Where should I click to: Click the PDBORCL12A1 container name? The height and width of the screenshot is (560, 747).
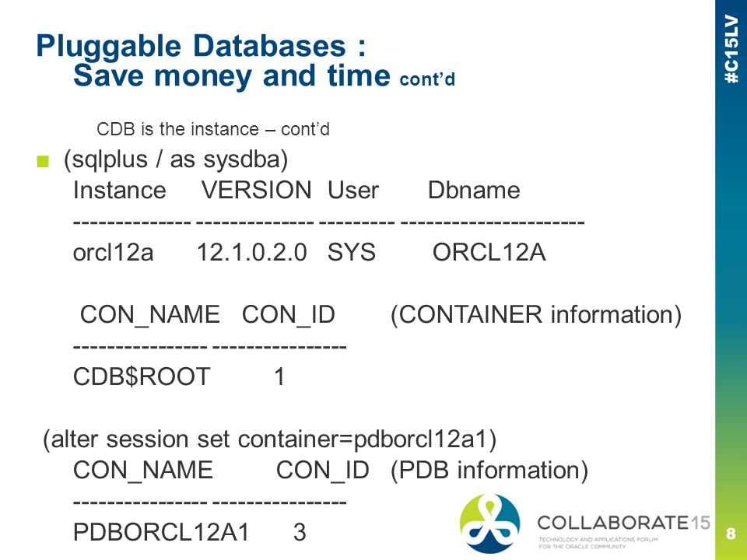click(x=161, y=532)
